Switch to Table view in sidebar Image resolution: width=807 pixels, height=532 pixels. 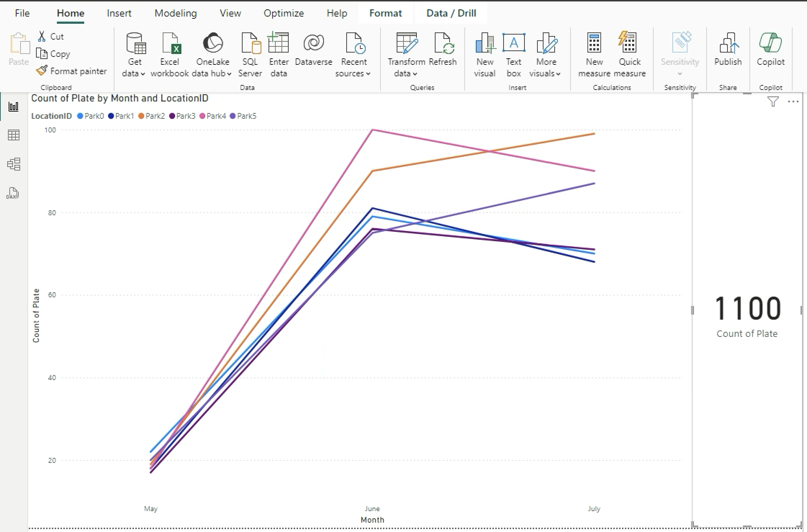(x=14, y=135)
